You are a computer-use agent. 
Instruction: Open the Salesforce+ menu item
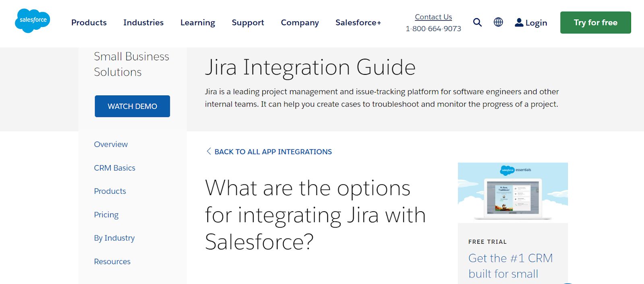pos(358,23)
